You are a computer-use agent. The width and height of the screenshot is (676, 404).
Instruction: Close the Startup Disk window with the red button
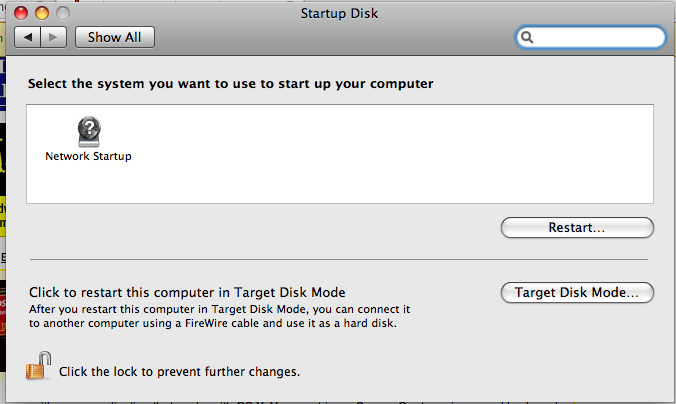(21, 13)
